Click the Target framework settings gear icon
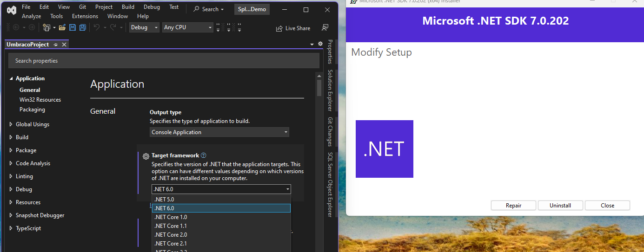644x252 pixels. 146,156
